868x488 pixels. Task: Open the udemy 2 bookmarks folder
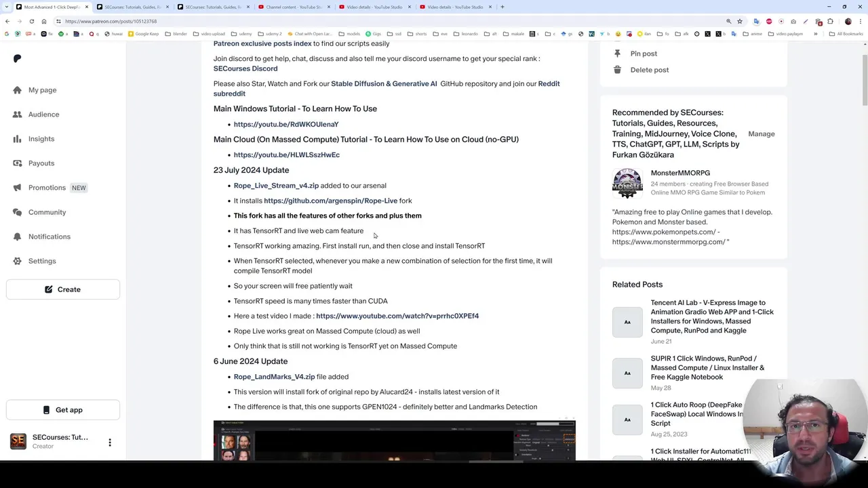click(269, 33)
